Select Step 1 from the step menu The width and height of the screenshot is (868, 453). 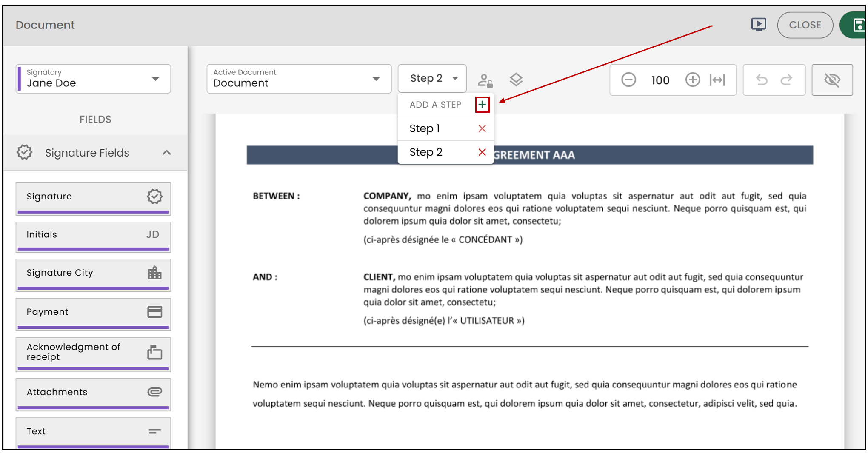(x=425, y=128)
